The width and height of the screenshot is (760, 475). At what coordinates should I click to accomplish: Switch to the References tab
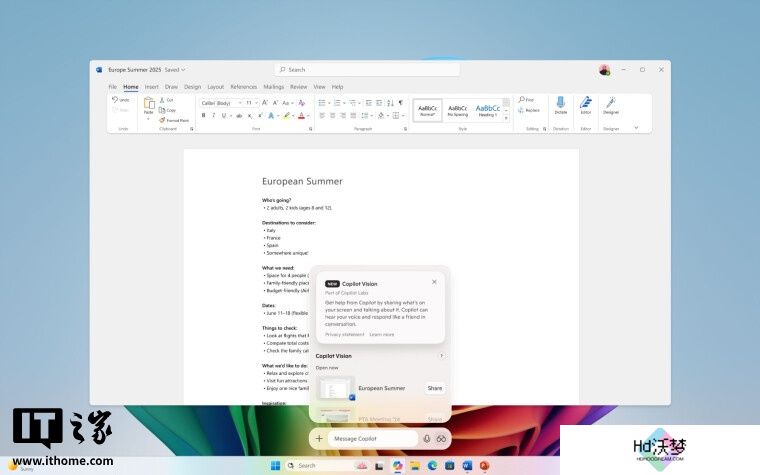pyautogui.click(x=243, y=87)
